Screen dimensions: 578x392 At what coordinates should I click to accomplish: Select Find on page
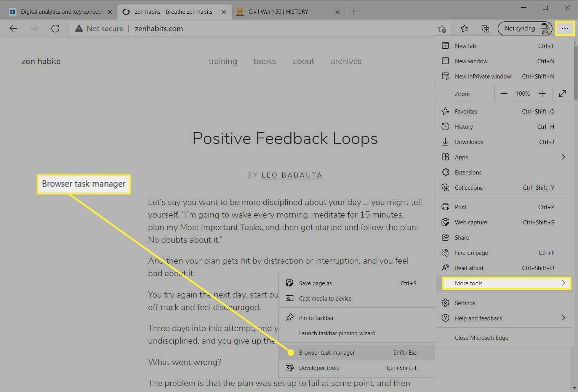(504, 253)
